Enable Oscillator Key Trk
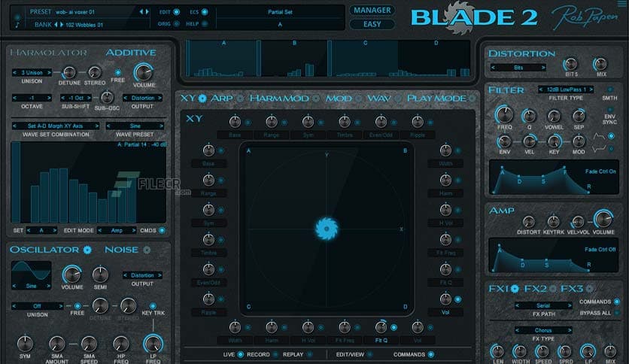629x364 pixels. (x=153, y=306)
